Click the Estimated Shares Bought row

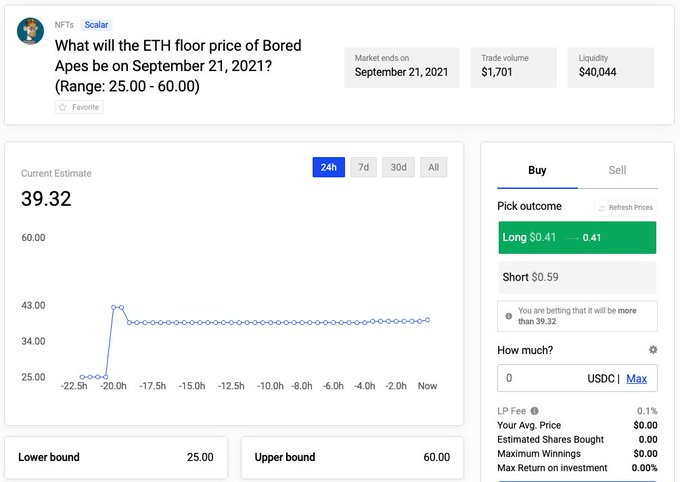577,439
